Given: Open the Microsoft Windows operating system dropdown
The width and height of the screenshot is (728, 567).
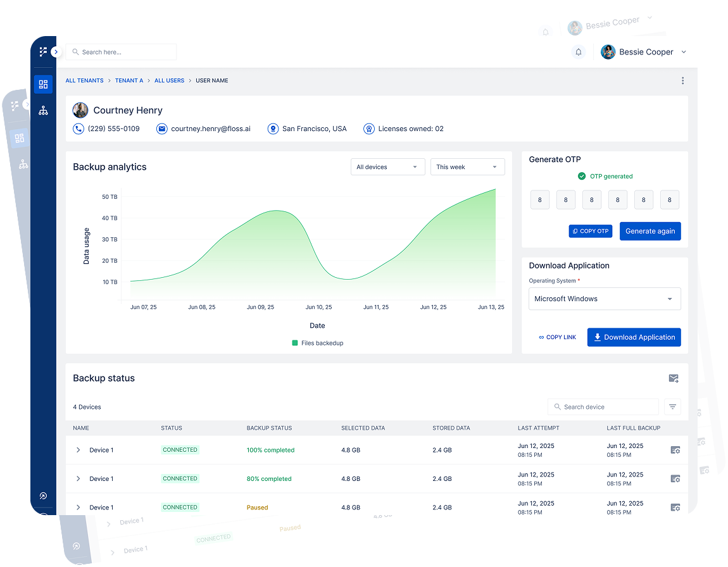Looking at the screenshot, I should 605,299.
